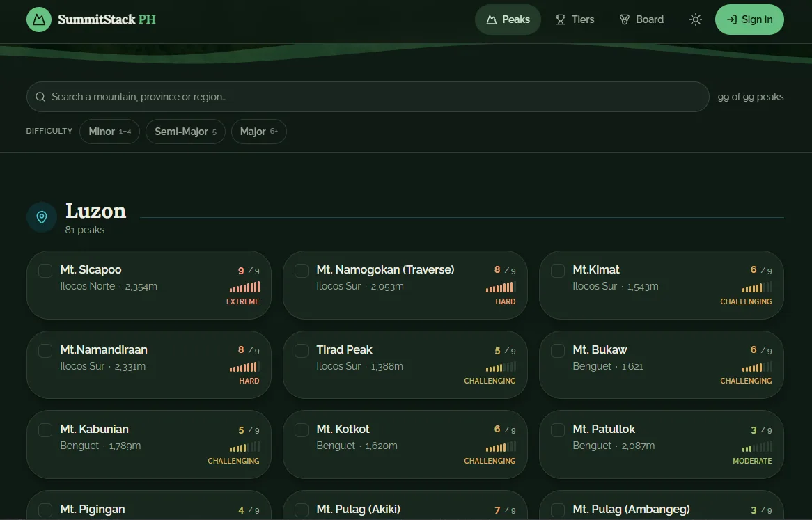This screenshot has width=812, height=520.
Task: Open the Mt. Namogokan (Traverse) title
Action: click(x=385, y=269)
